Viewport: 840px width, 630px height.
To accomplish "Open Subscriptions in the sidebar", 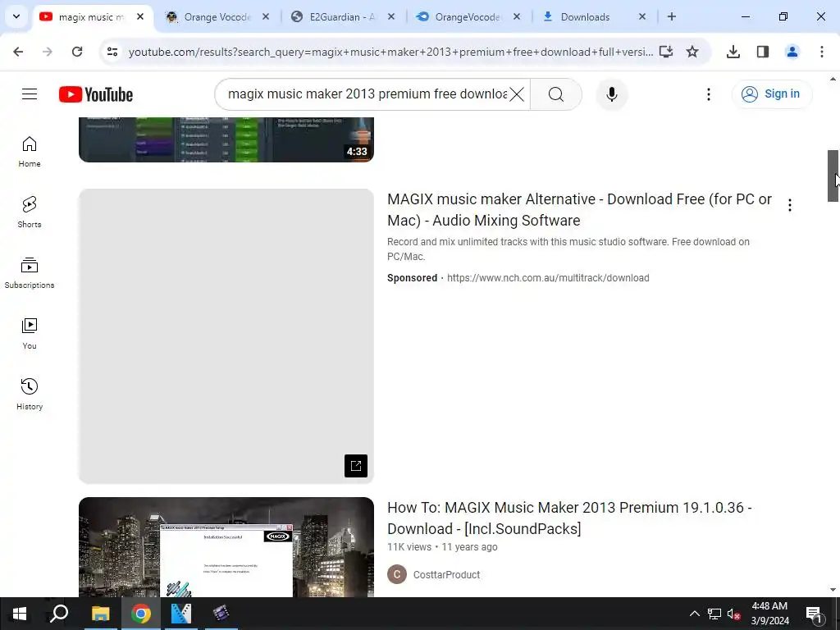I will pyautogui.click(x=30, y=272).
